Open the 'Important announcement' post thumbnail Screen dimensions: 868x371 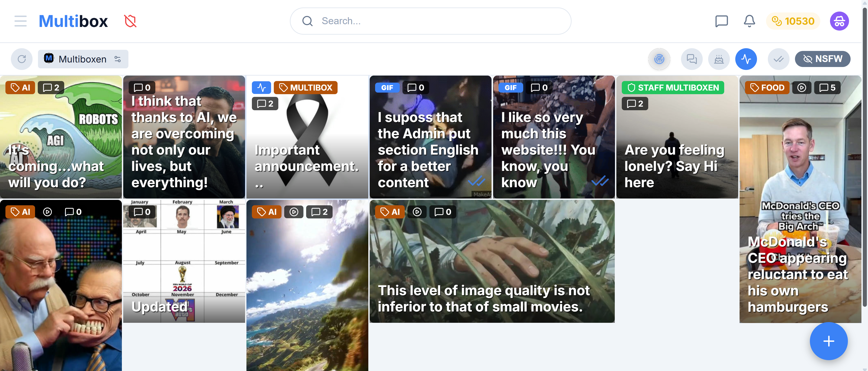(x=307, y=137)
